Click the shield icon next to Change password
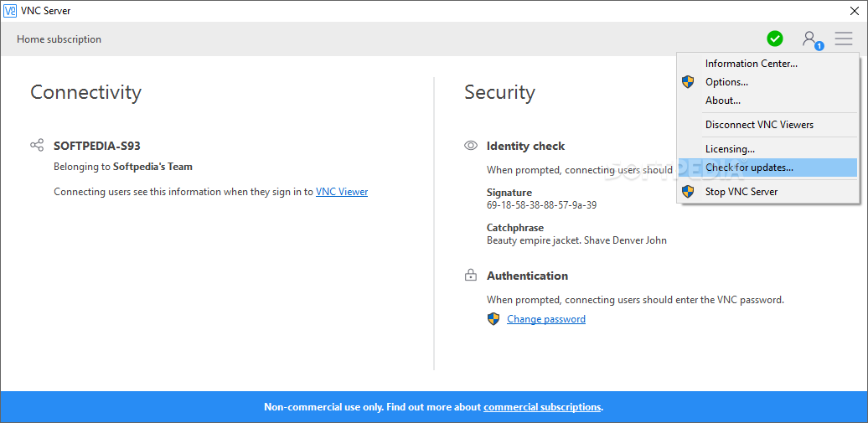 [493, 319]
